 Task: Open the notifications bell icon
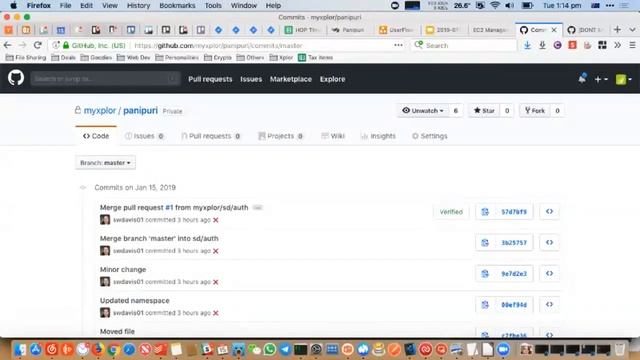(x=582, y=78)
